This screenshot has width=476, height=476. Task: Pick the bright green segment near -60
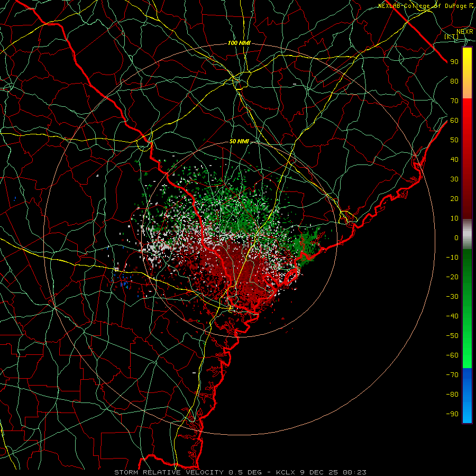[x=467, y=355]
